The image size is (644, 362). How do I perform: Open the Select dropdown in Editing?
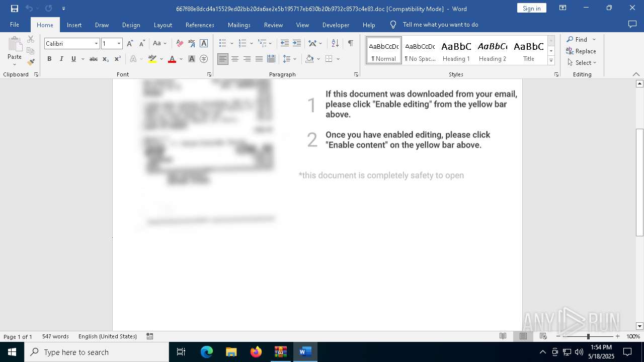(582, 63)
